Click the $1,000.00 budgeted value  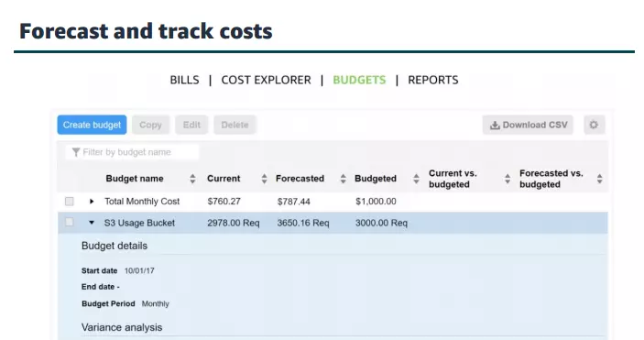pos(376,202)
